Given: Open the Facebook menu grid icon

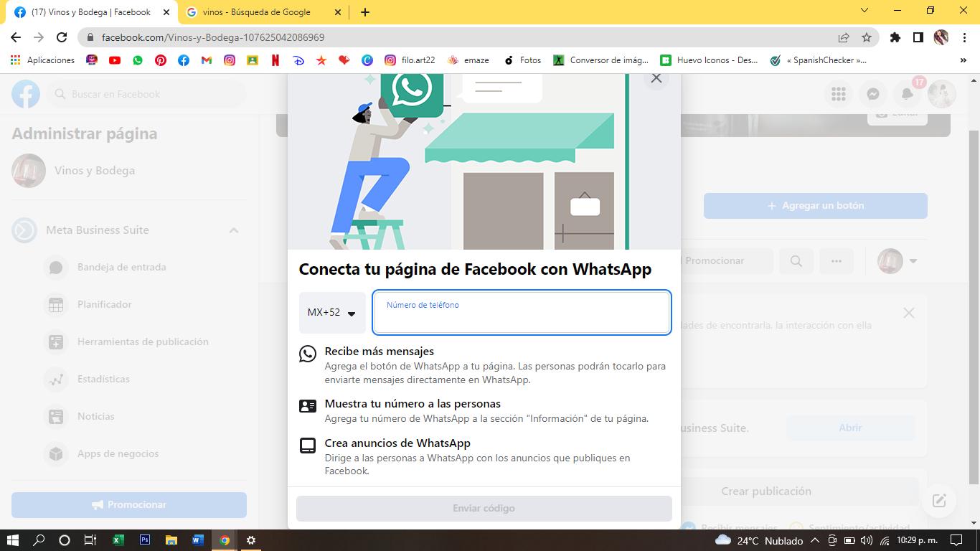Looking at the screenshot, I should tap(838, 94).
